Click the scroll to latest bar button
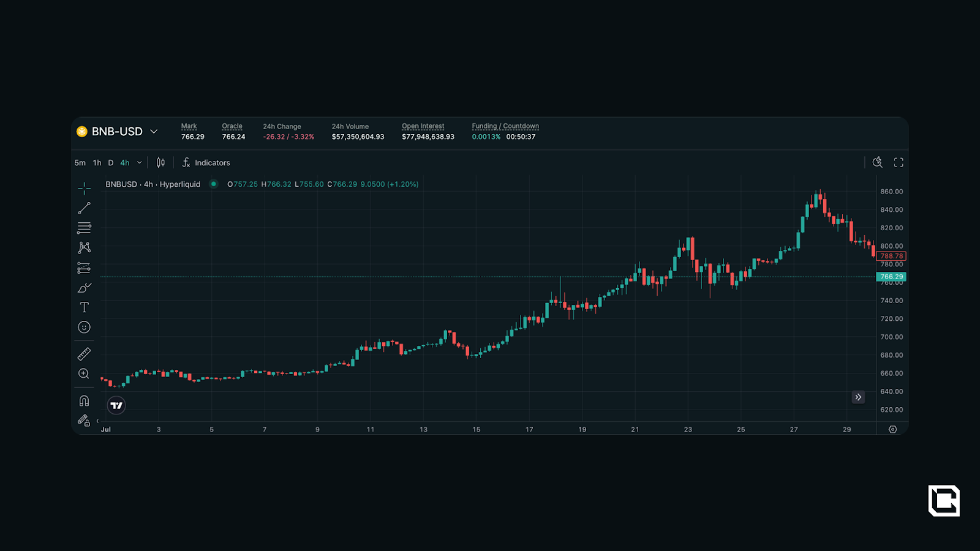The height and width of the screenshot is (551, 980). point(858,397)
